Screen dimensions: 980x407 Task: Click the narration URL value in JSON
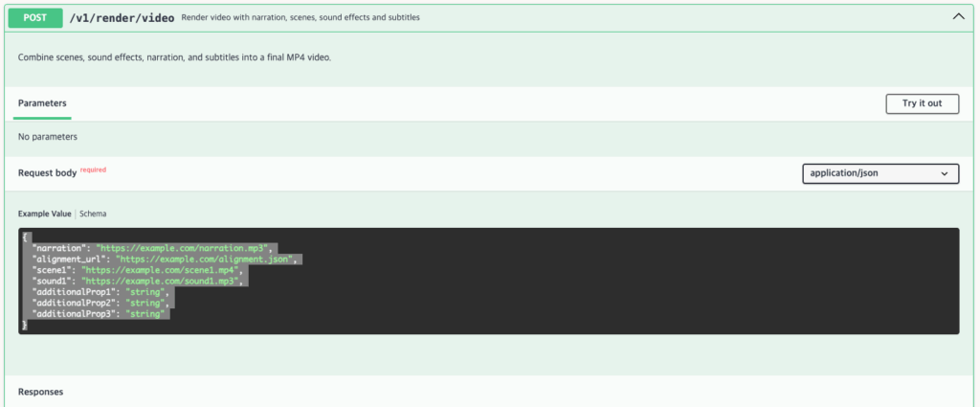[x=184, y=248]
